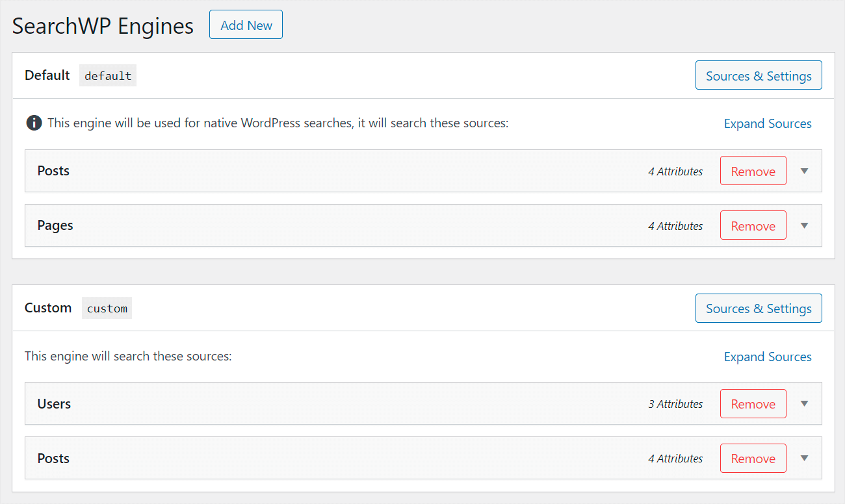Click Posts source name in Default engine
This screenshot has width=845, height=504.
(x=53, y=170)
